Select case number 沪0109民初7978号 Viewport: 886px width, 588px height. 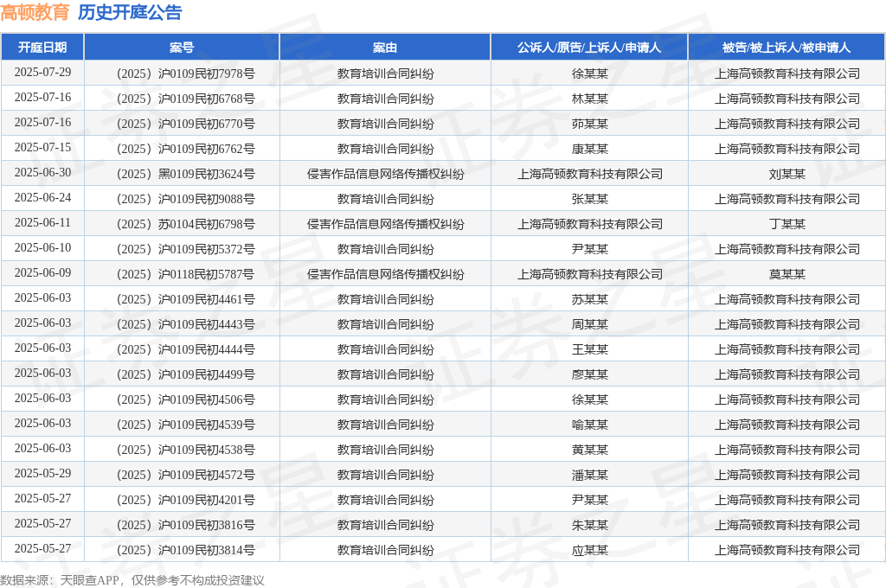186,73
